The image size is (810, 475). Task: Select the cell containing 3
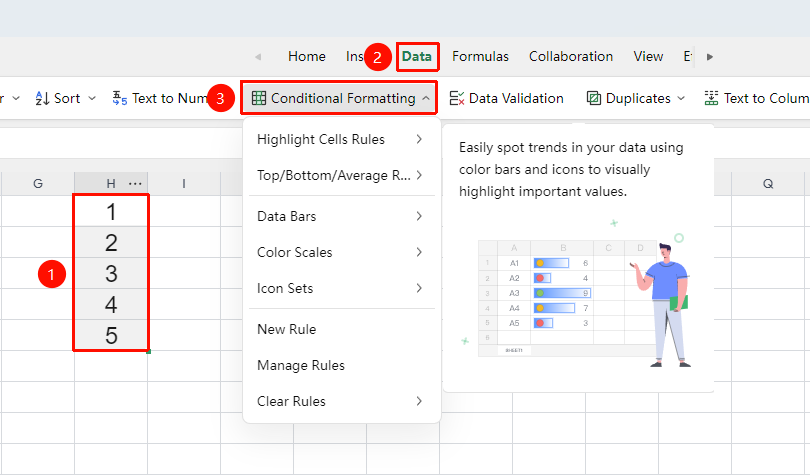(111, 273)
